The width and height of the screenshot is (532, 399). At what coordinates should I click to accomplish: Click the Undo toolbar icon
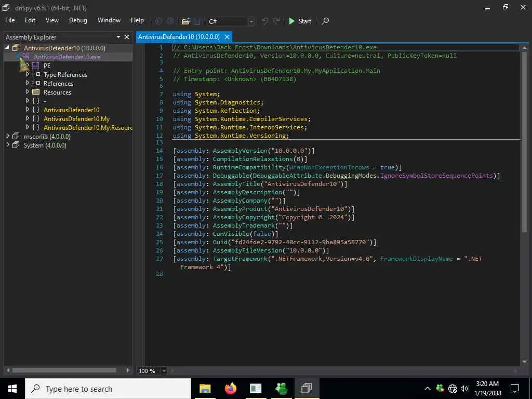point(264,21)
